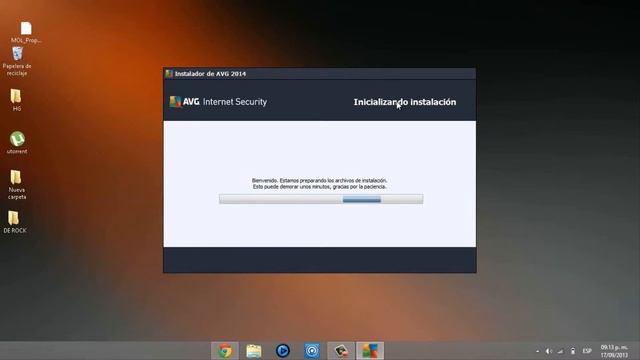
Task: Open the battery status tray icon
Action: 573,351
